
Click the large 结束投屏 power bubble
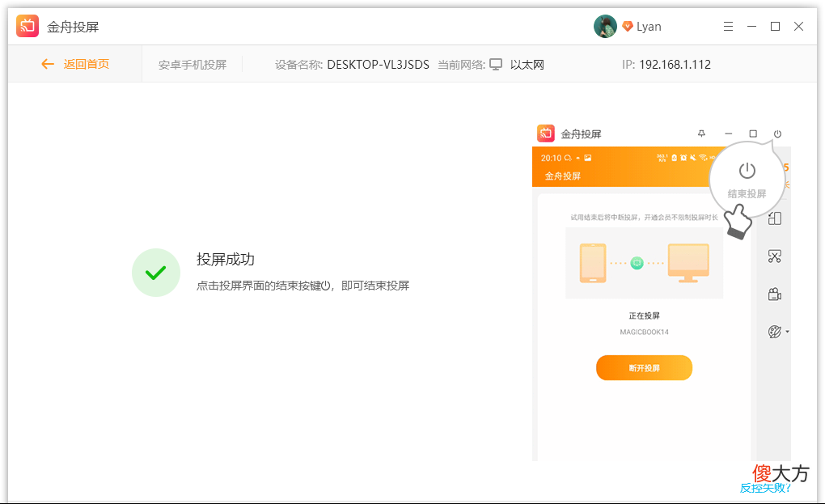(x=747, y=180)
